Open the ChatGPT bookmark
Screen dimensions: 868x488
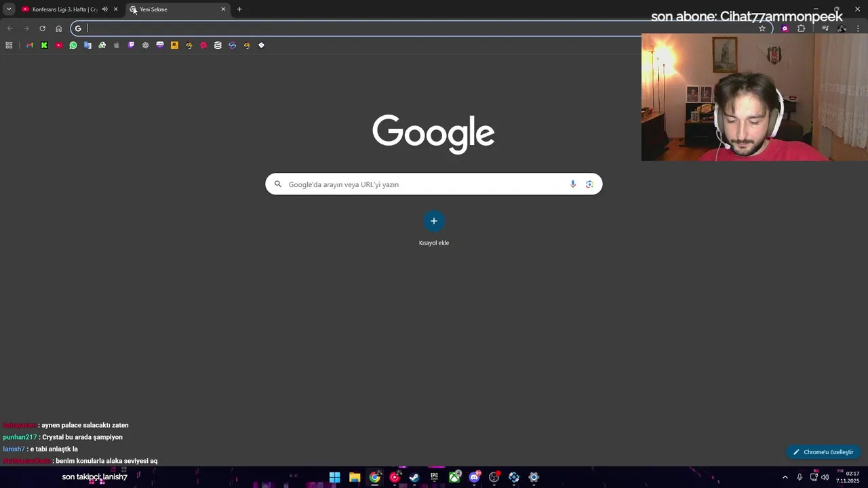(145, 45)
